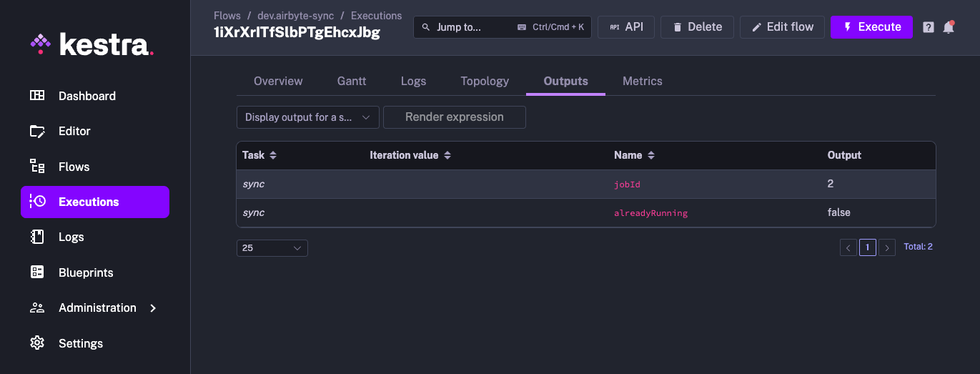The image size is (980, 374).
Task: Click the Edit flow pencil icon
Action: tap(756, 27)
